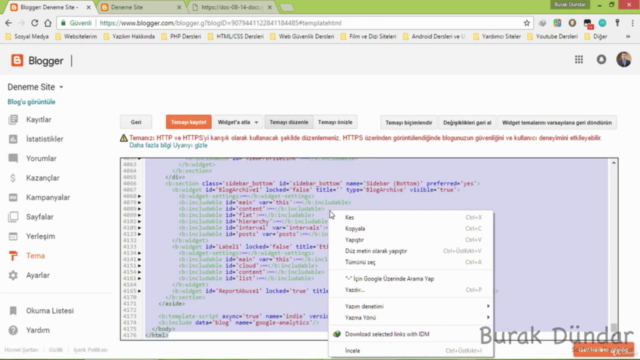Click the Kazançlar dollar icon
The image size is (640, 360).
pyautogui.click(x=13, y=178)
